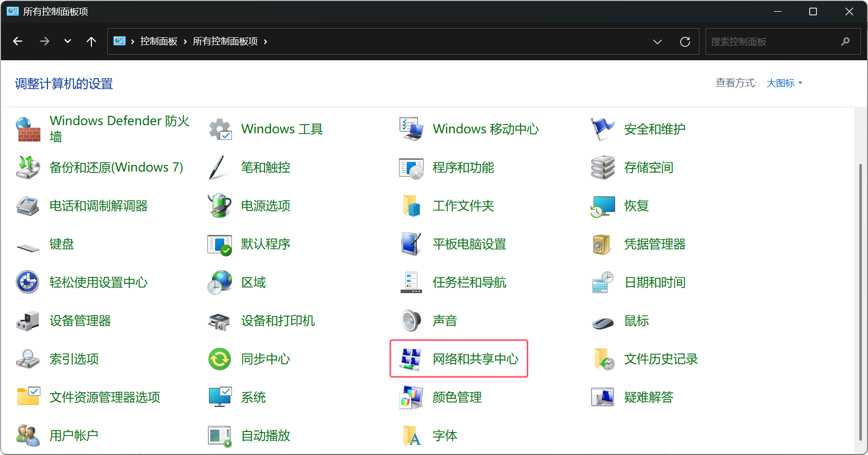Open the 工作文件夹 icon

pos(411,206)
